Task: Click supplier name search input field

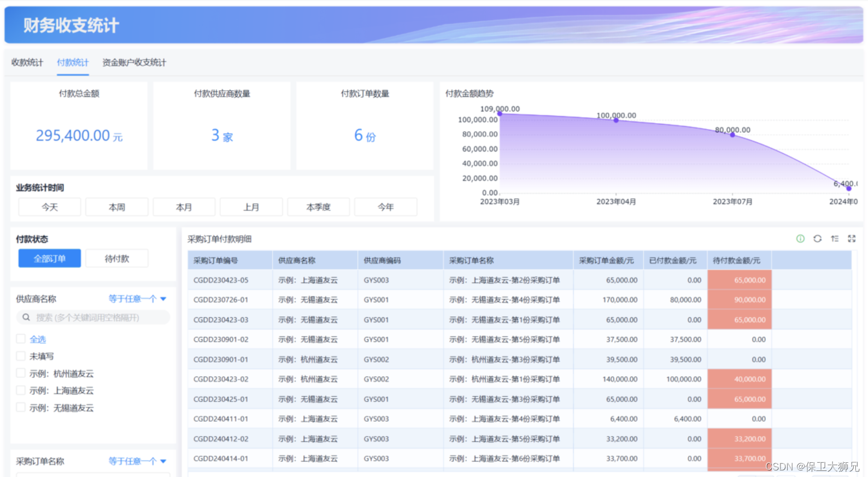Action: coord(93,317)
